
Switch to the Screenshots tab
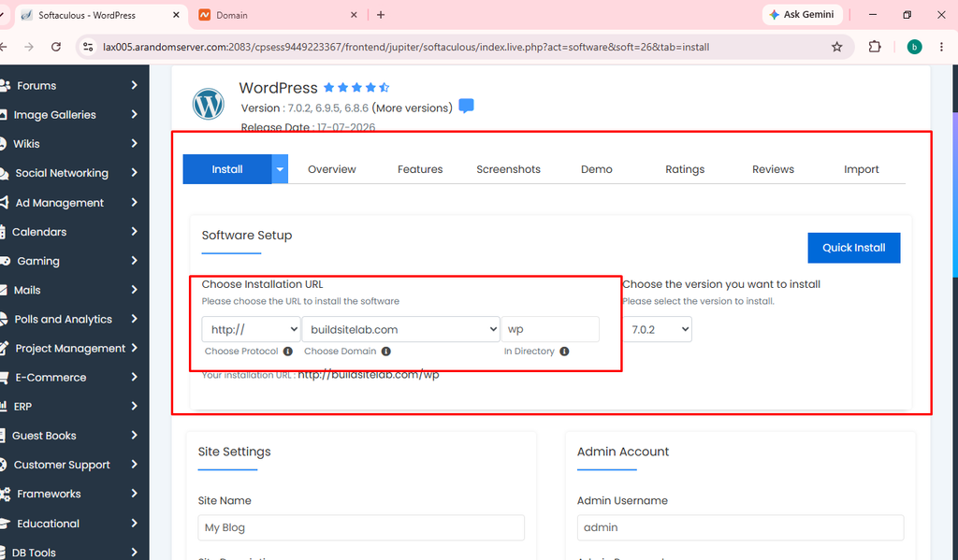508,169
